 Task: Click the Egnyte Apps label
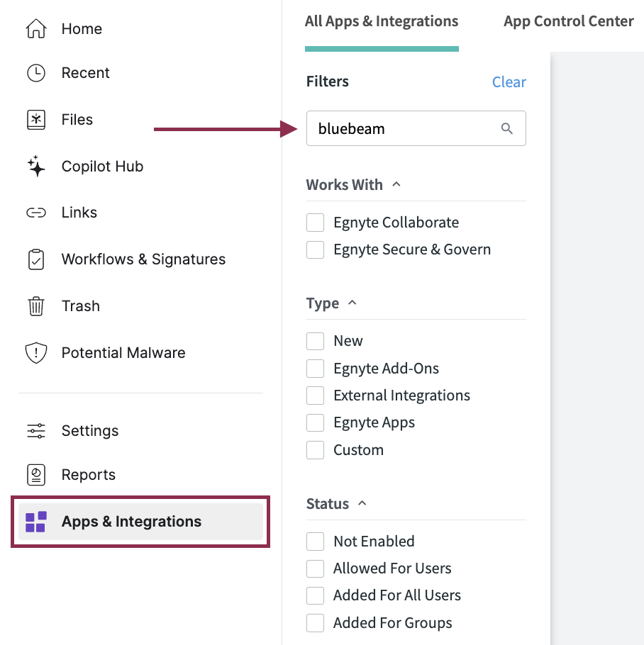pyautogui.click(x=374, y=423)
